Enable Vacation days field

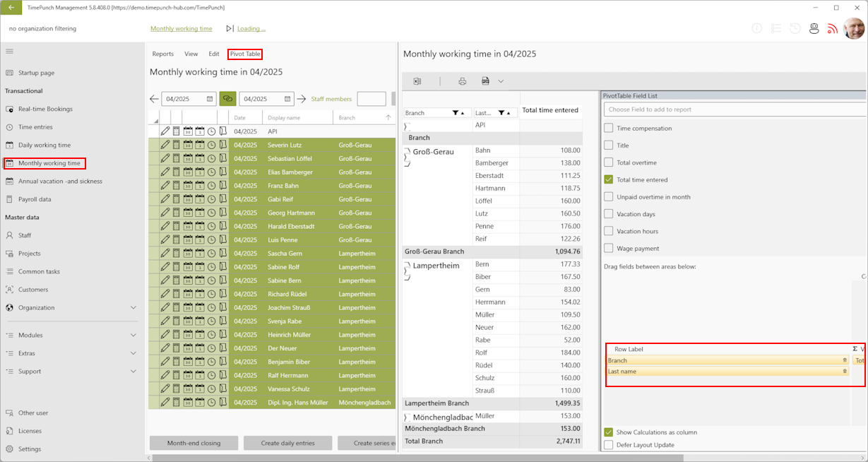tap(608, 214)
